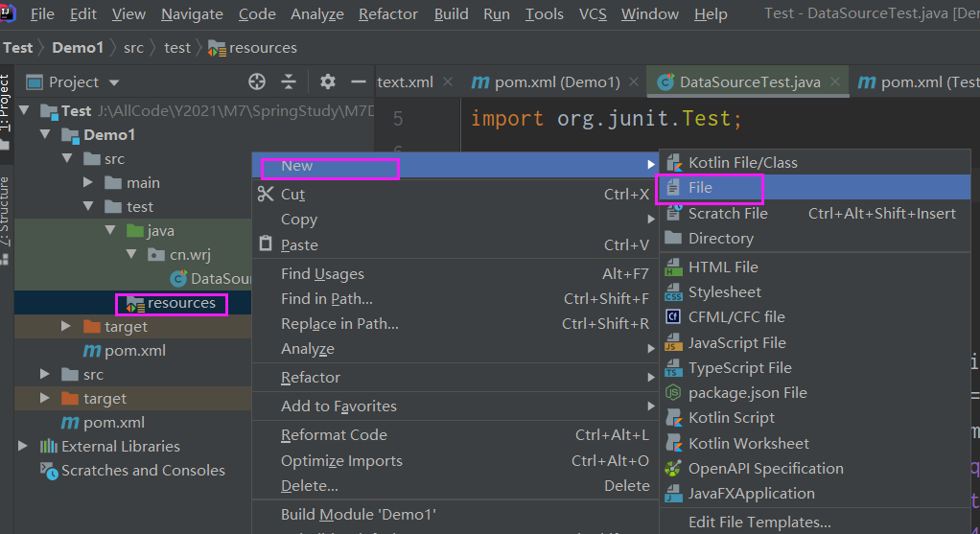
Task: Expand the main folder
Action: [88, 182]
